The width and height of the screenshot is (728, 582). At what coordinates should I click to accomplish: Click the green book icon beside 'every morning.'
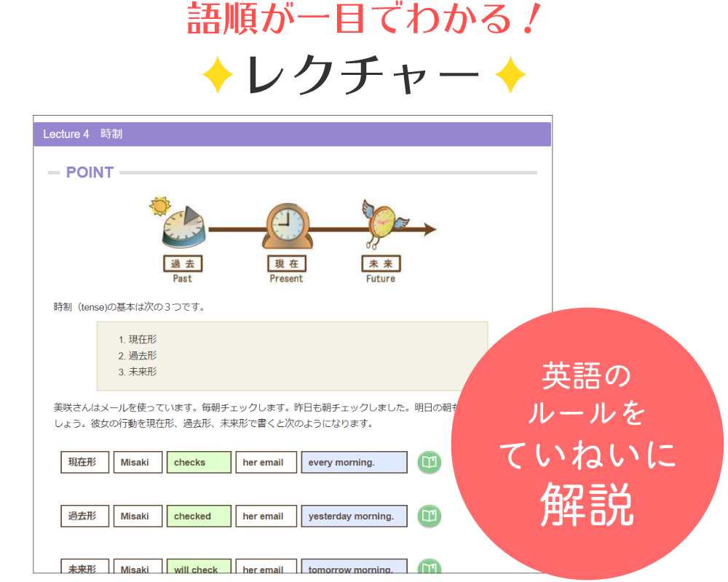tap(429, 463)
